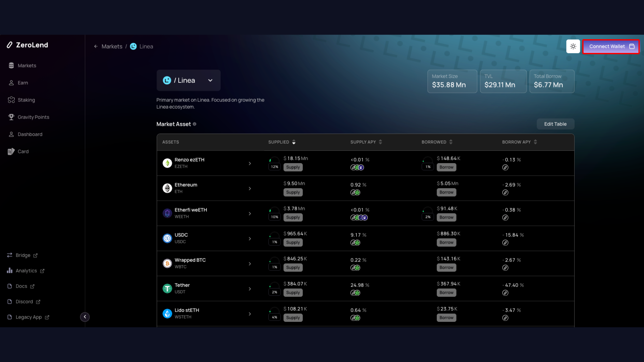Click Renzo ezETH borrow APY reward icon
The height and width of the screenshot is (362, 644).
pyautogui.click(x=505, y=167)
